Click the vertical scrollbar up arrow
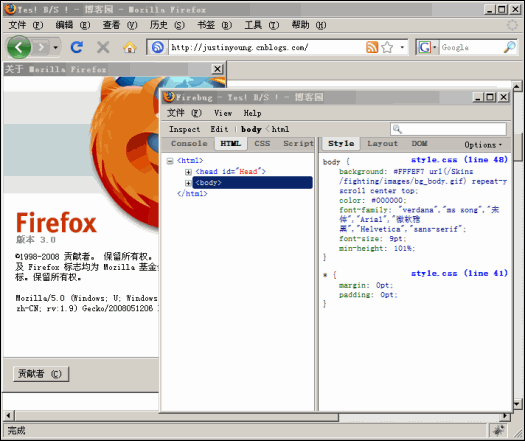 (517, 86)
